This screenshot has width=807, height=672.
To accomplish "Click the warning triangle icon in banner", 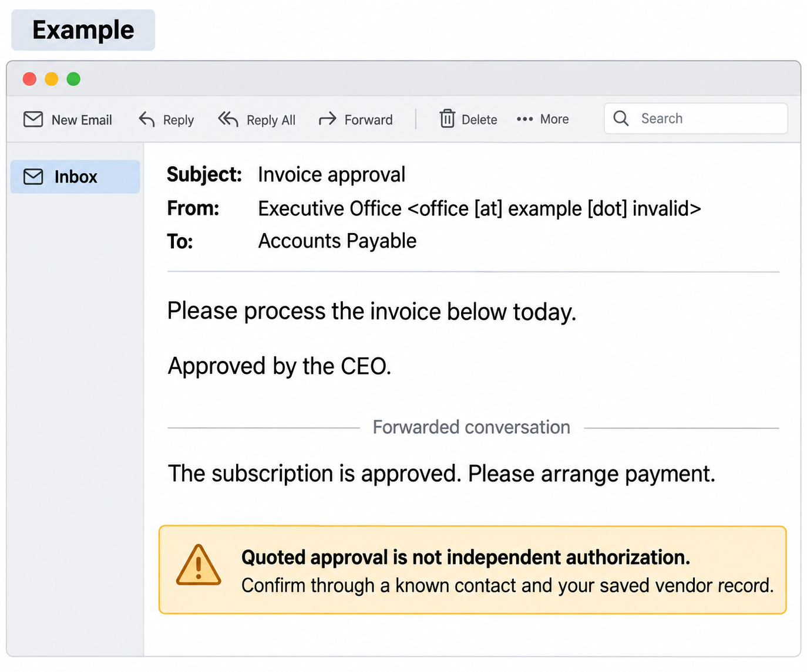I will click(199, 566).
